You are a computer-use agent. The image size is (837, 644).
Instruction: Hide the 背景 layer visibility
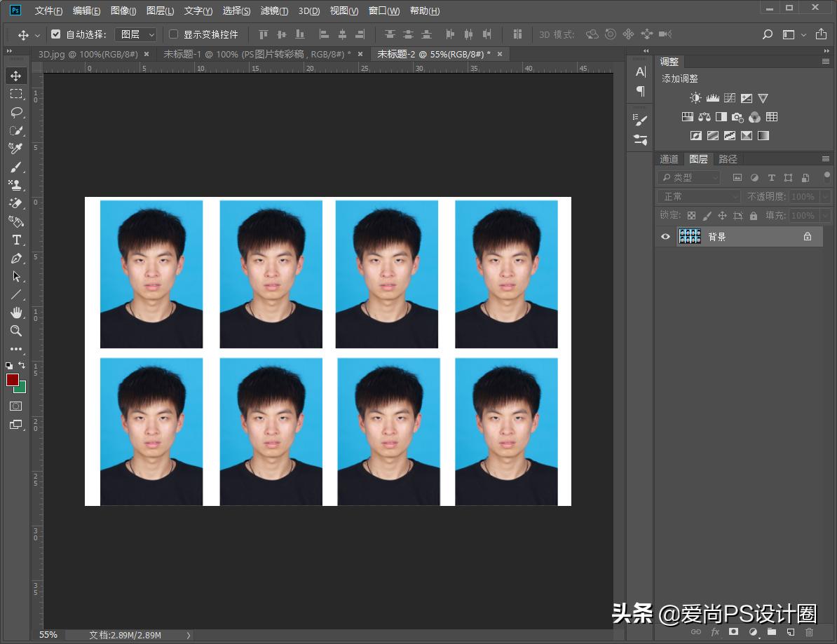click(665, 237)
